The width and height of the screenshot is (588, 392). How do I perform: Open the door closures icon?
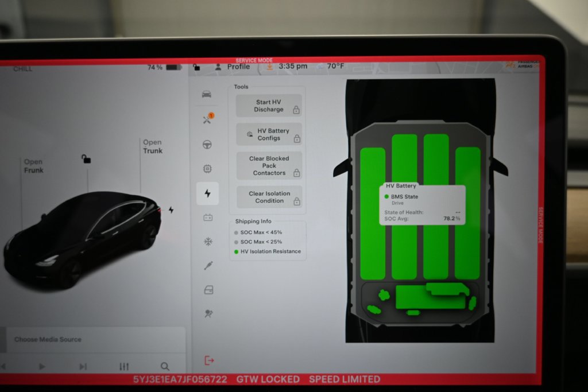pyautogui.click(x=209, y=290)
